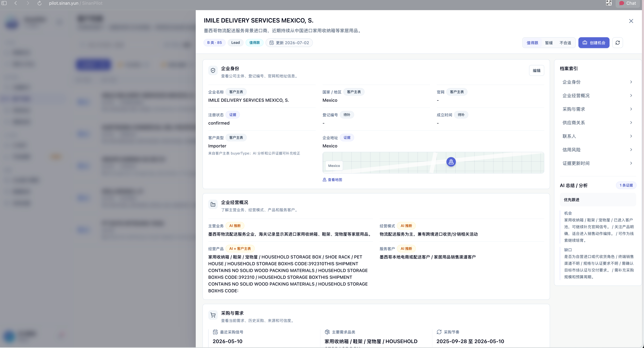Click the Importer customer type value
Image resolution: width=644 pixels, height=348 pixels.
[x=217, y=146]
